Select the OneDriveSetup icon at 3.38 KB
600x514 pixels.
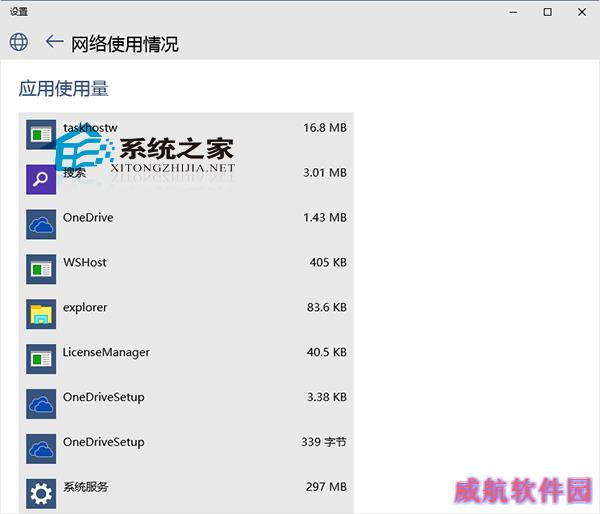coord(41,404)
